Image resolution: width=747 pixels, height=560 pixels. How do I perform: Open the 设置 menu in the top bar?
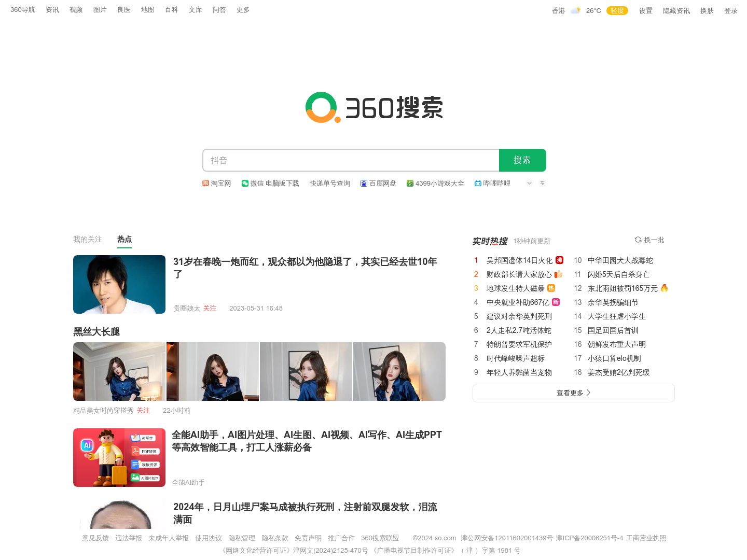point(646,10)
